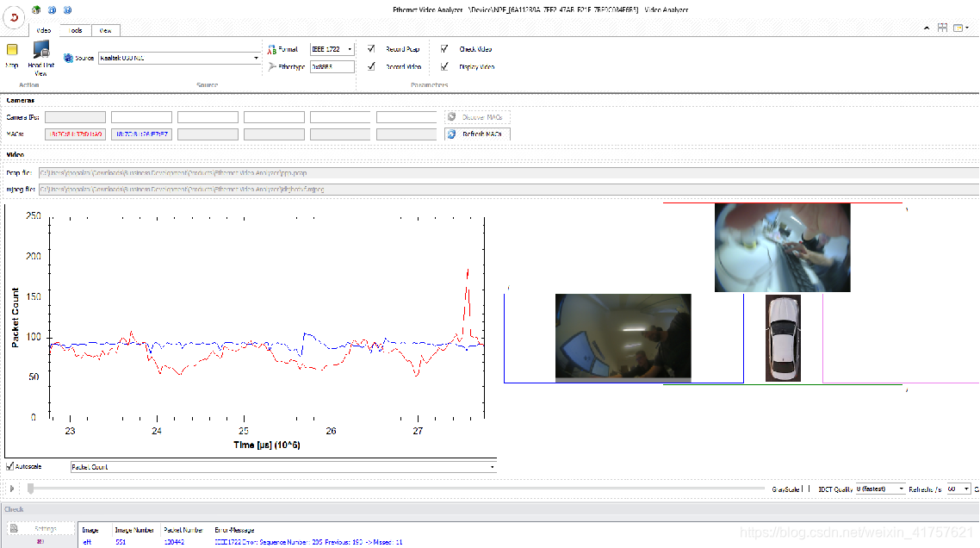Click the ribbon collapse arrow
The image size is (980, 548).
click(927, 28)
